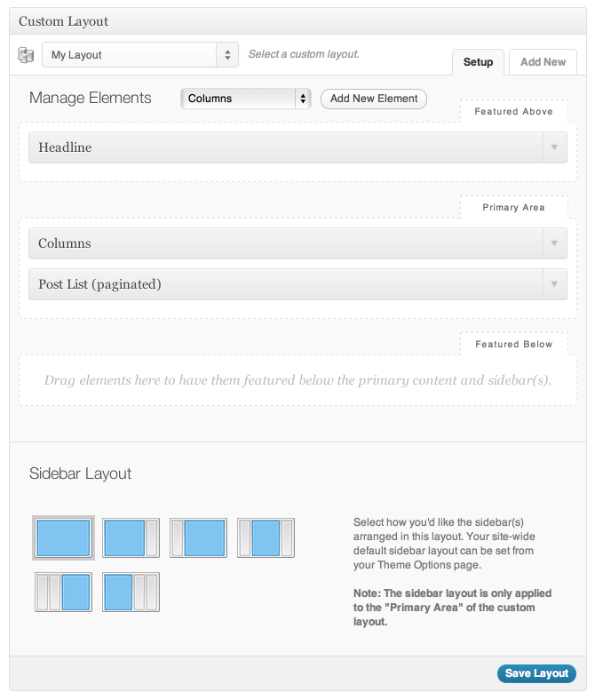The width and height of the screenshot is (595, 700).
Task: Switch to the Setup tab
Action: [x=478, y=62]
